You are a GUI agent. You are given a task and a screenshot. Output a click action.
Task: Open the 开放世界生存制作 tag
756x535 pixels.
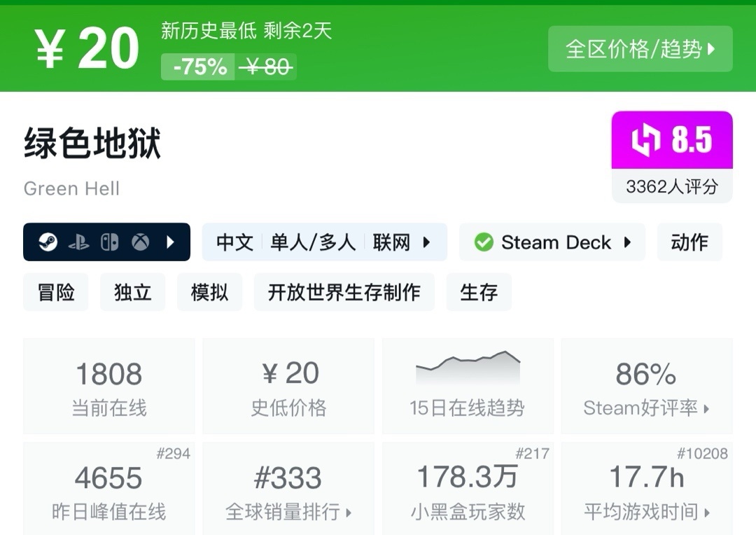coord(344,292)
